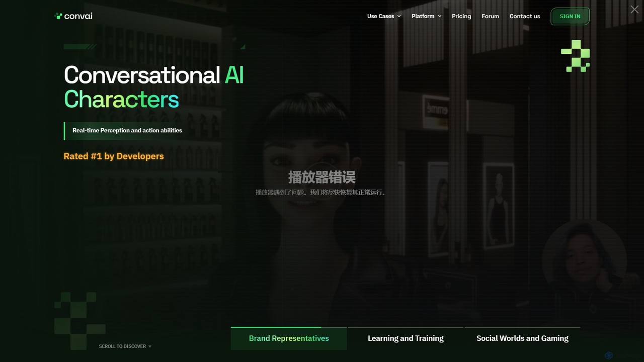Click the "Conversational AI" heading line
The image size is (644, 362).
pyautogui.click(x=154, y=75)
